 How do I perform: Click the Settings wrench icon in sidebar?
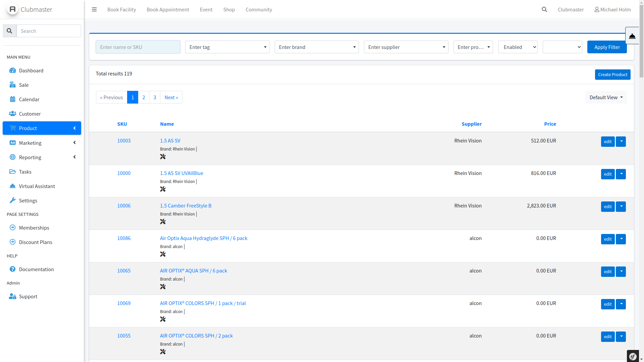[13, 200]
